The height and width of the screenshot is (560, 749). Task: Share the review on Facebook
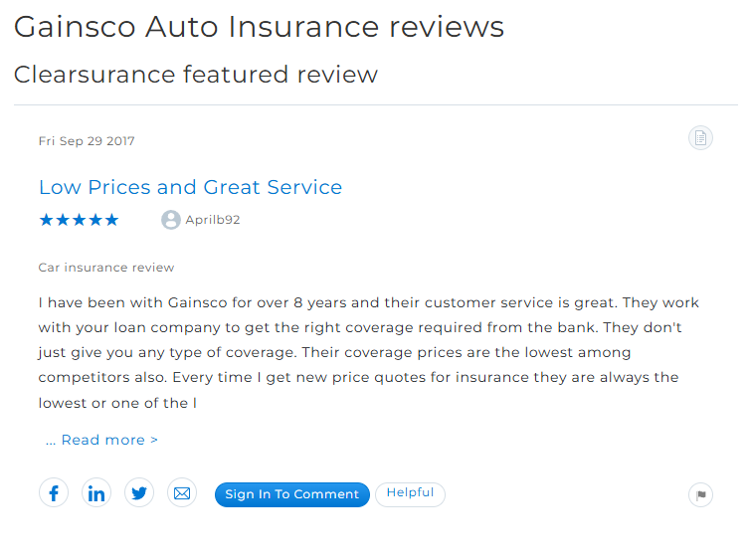point(54,493)
